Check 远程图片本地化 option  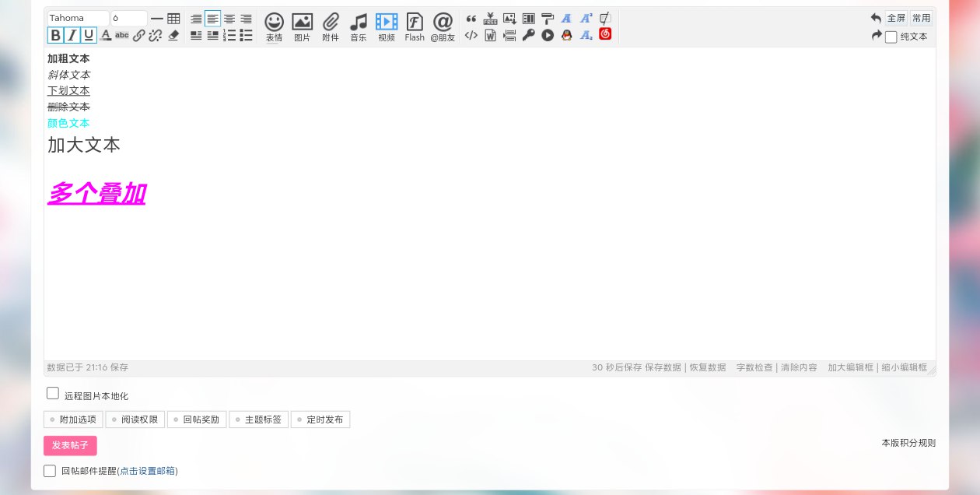(x=53, y=394)
